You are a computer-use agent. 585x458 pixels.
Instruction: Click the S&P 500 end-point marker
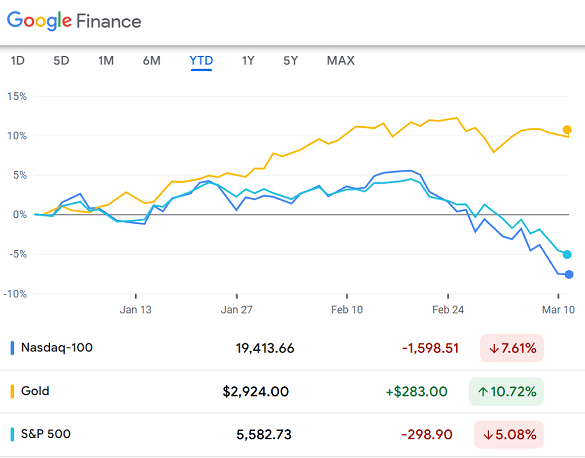click(567, 255)
